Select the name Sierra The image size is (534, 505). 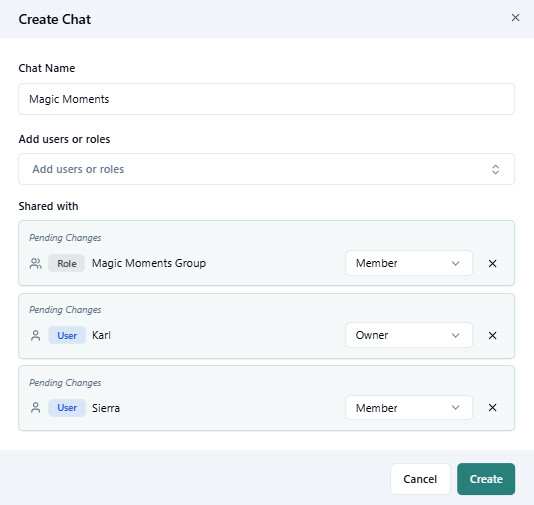[x=106, y=408]
